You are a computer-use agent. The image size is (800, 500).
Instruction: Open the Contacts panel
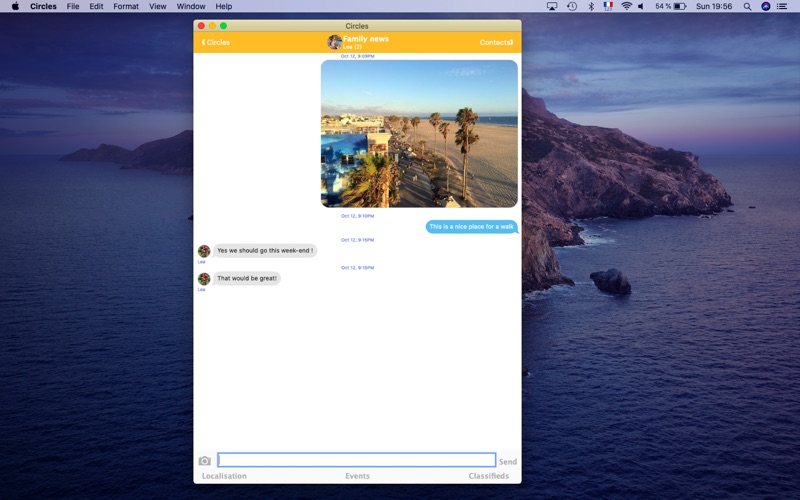(x=496, y=42)
